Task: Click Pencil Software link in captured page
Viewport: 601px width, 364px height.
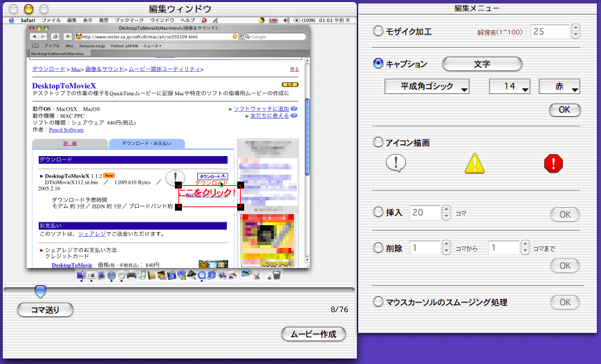Action: (66, 130)
